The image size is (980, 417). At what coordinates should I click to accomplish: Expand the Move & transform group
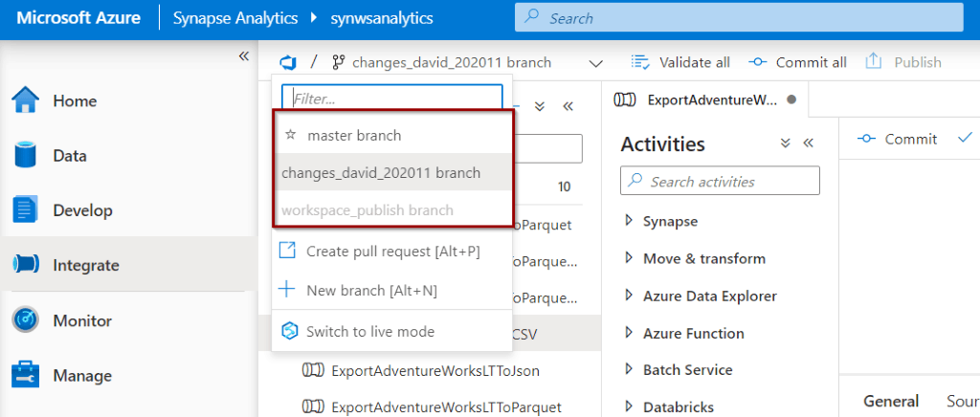629,258
